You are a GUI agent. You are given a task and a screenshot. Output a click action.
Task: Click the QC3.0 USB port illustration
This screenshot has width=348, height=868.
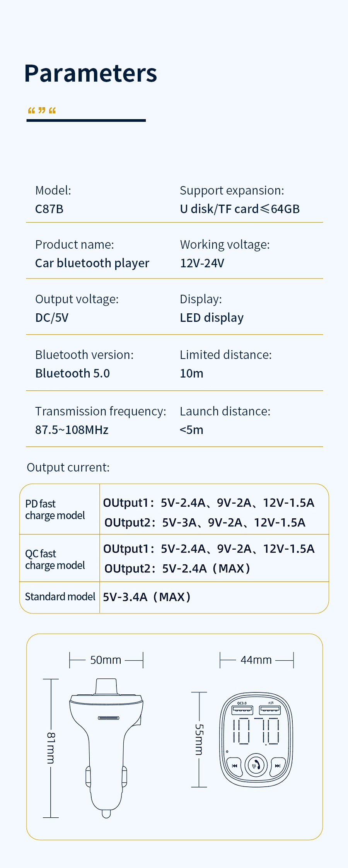(x=242, y=710)
